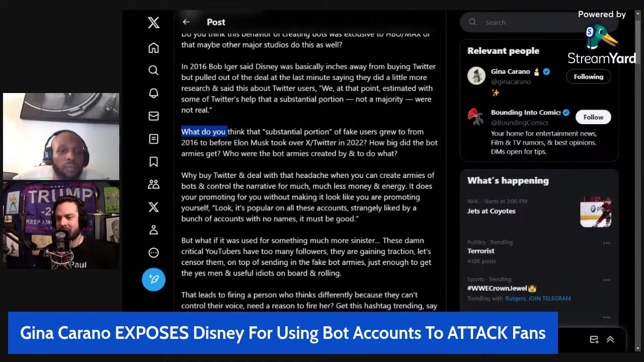Click the bottom webcam feed labeled Paul

click(61, 225)
